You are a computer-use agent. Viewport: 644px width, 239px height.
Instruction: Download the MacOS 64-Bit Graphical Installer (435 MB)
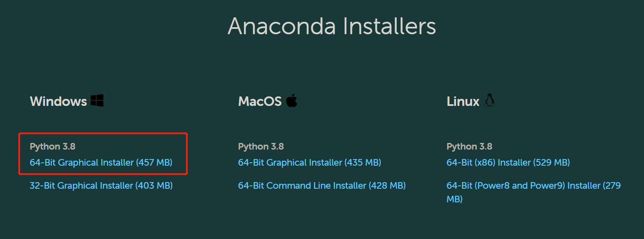(x=309, y=162)
